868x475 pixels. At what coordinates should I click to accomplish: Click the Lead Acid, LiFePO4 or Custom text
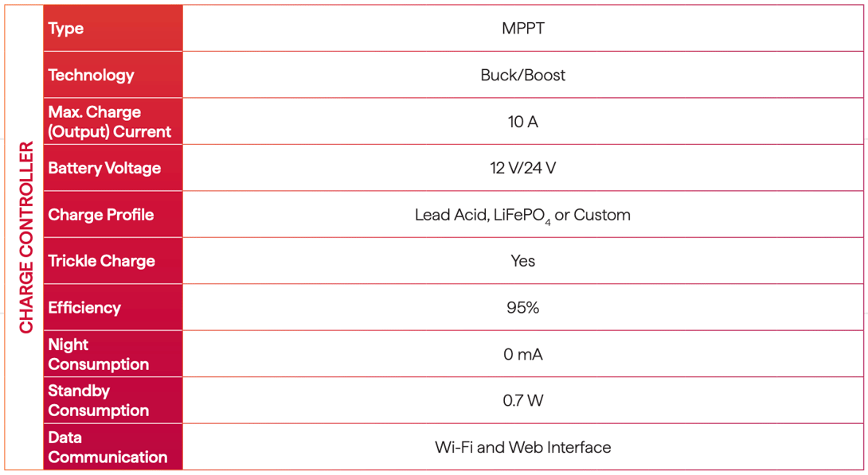point(523,215)
